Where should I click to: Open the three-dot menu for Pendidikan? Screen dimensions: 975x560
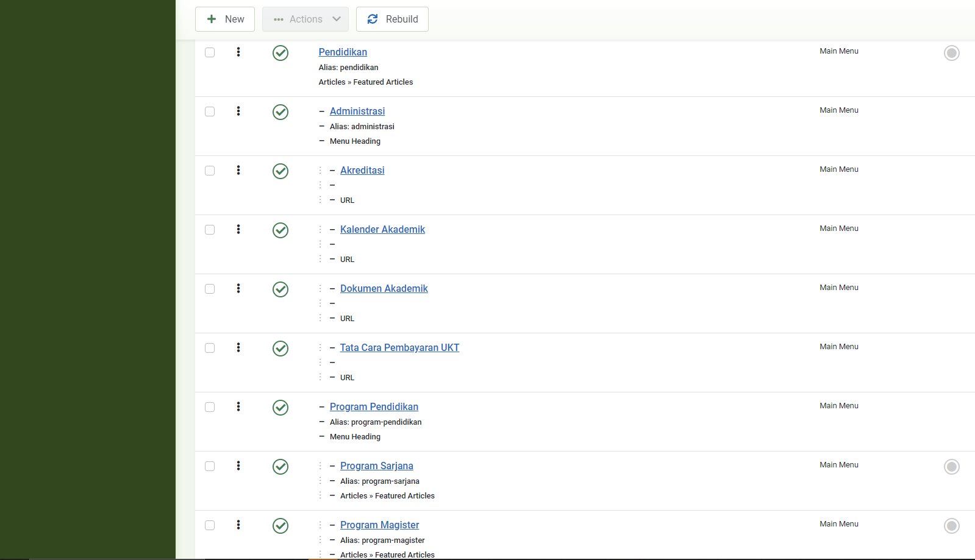click(238, 52)
